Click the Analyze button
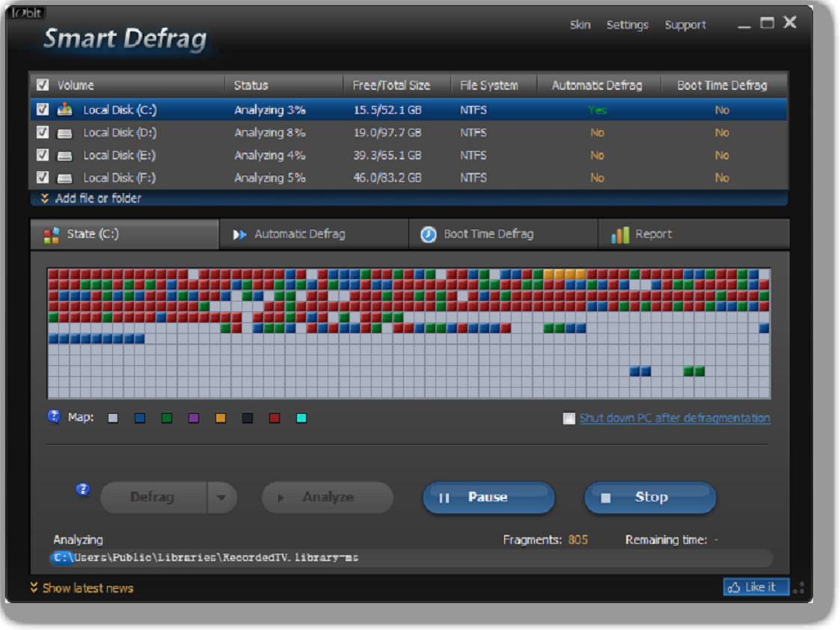This screenshot has width=840, height=630. click(x=328, y=498)
